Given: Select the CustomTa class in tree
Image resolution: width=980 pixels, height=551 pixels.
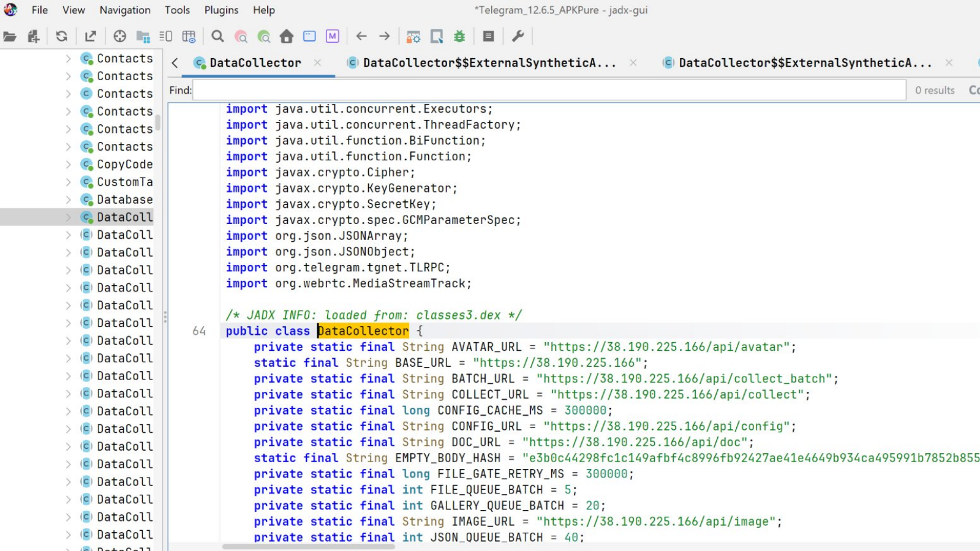Looking at the screenshot, I should [125, 182].
